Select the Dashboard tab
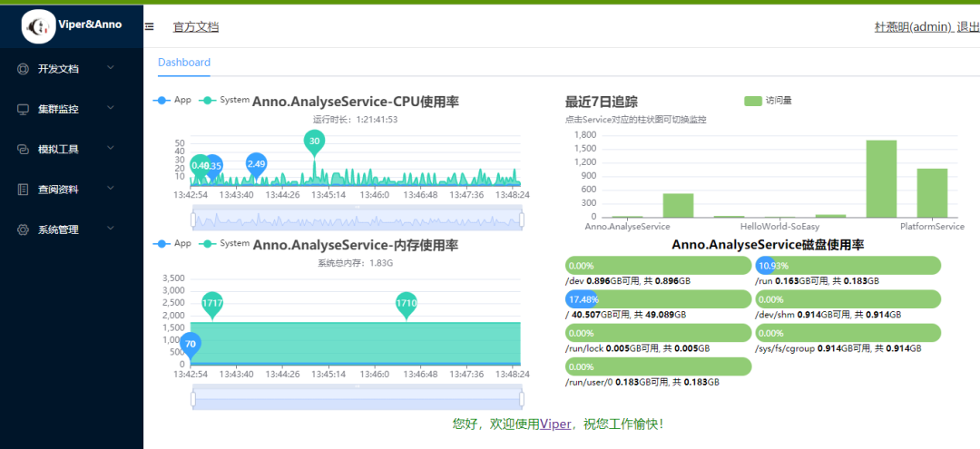Image resolution: width=980 pixels, height=449 pixels. (183, 63)
